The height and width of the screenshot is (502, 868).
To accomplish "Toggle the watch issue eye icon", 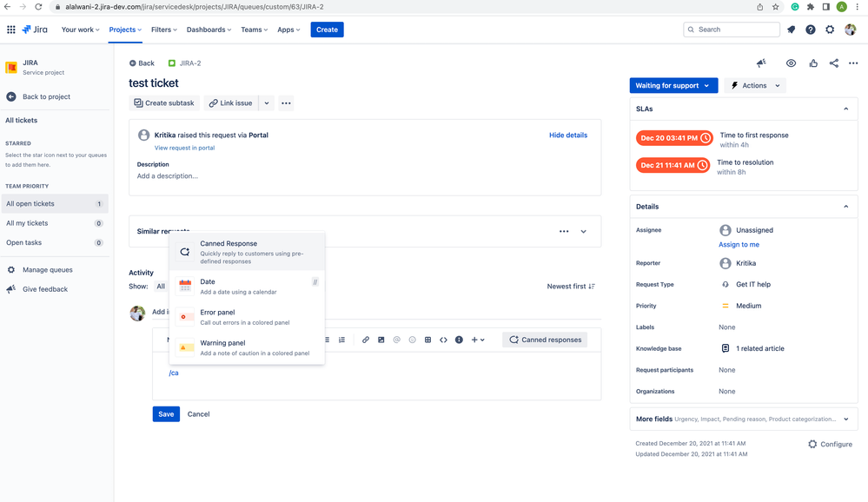I will click(791, 63).
